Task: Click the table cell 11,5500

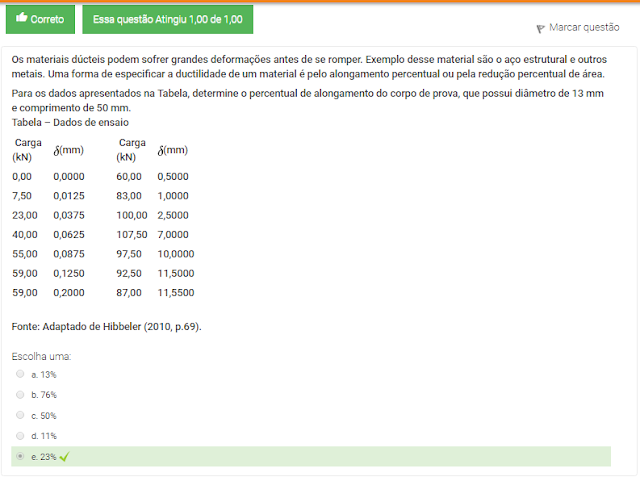Action: [x=176, y=293]
